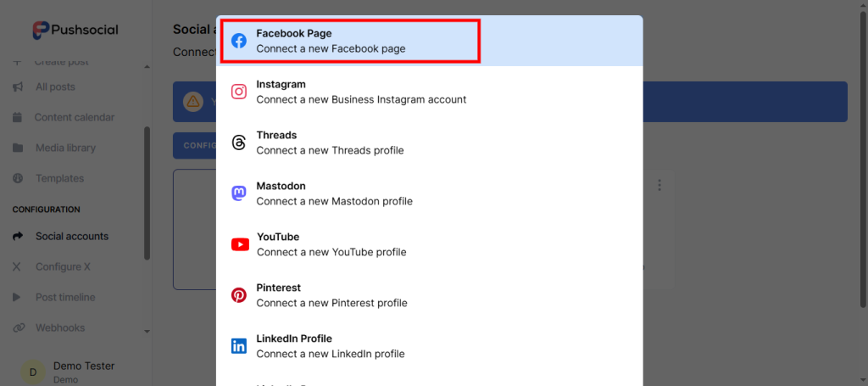Screen dimensions: 868x386
Task: Click the Mastodon logo icon
Action: tap(238, 193)
